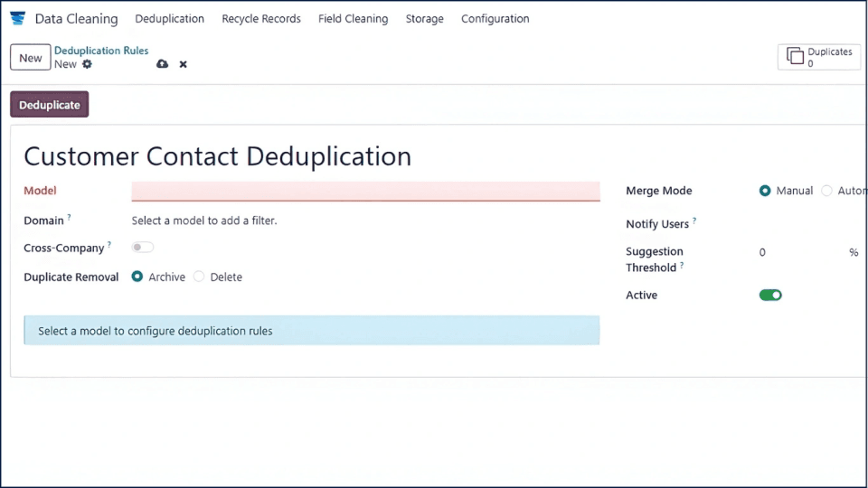
Task: Click the Model field label
Action: pos(40,191)
